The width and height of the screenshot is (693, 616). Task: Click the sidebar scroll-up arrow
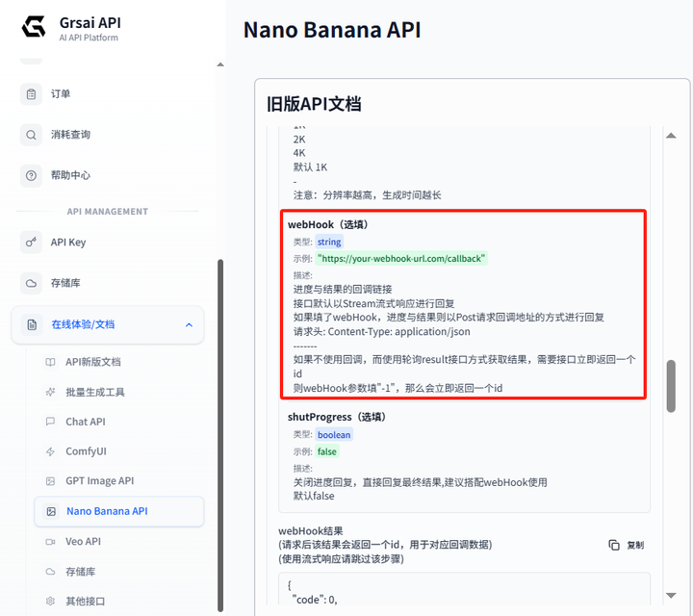click(x=220, y=64)
